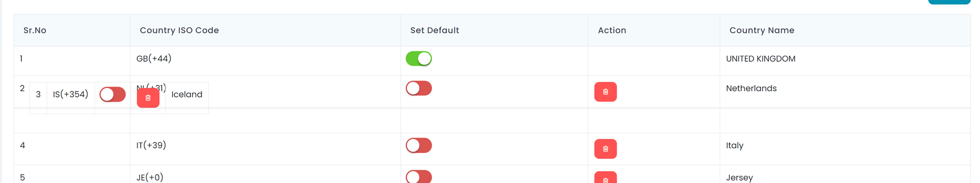The width and height of the screenshot is (980, 183).
Task: Enable the Italy default toggle
Action: coord(419,145)
